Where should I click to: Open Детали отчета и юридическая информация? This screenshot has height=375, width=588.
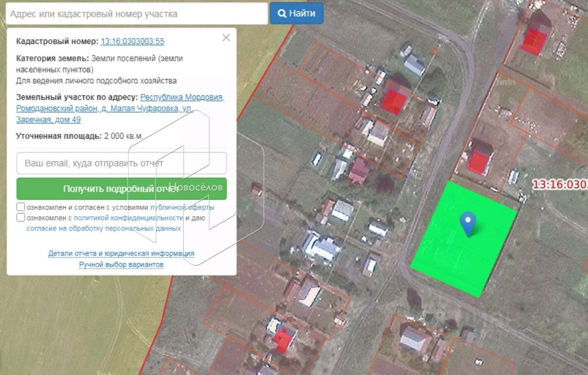[121, 253]
